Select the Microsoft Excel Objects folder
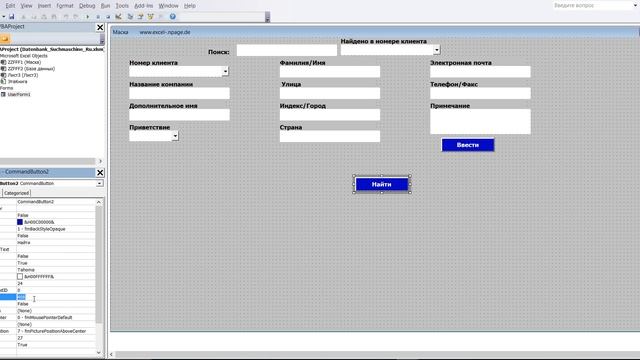This screenshot has width=640, height=360. 24,56
